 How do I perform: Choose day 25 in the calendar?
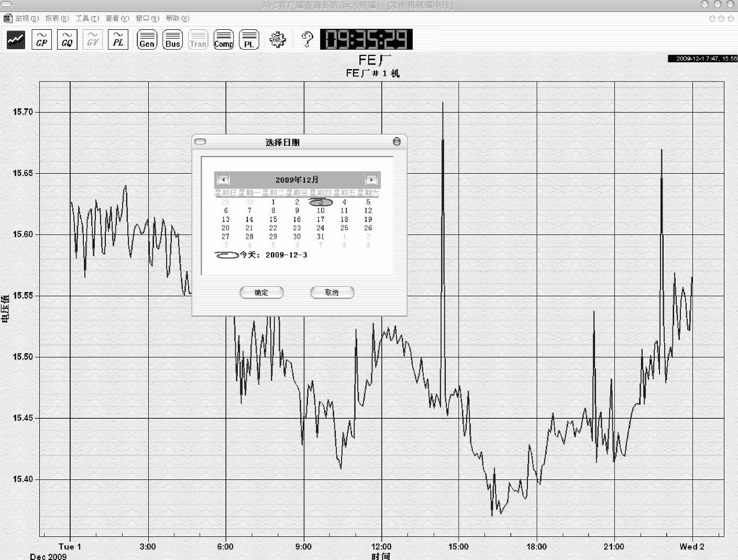point(344,228)
